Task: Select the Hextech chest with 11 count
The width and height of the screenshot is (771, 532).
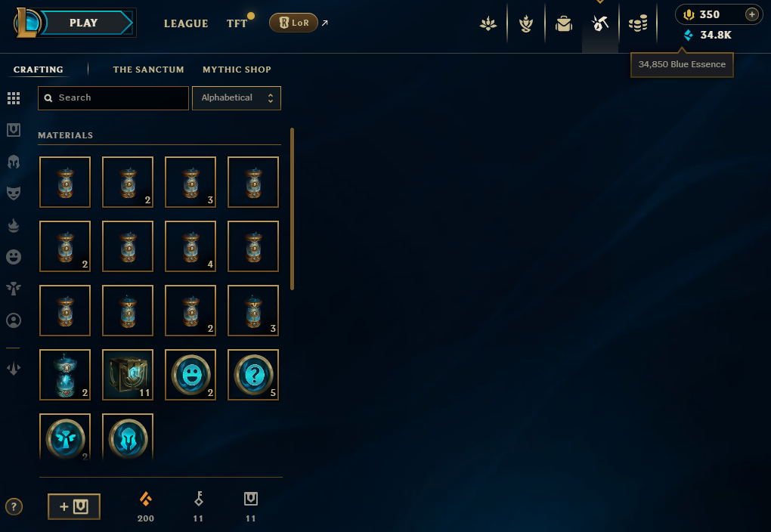Action: point(128,375)
